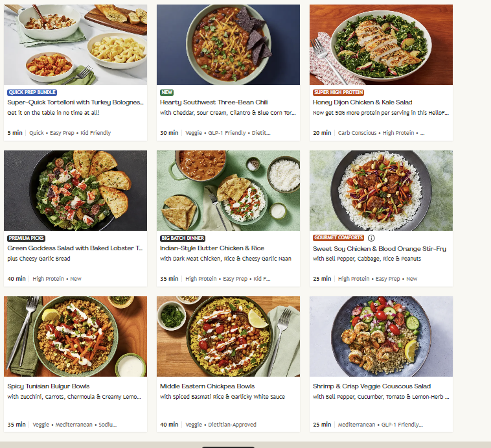
Task: Click the Middle Eastern Chickpea Bowls photo
Action: pyautogui.click(x=228, y=336)
